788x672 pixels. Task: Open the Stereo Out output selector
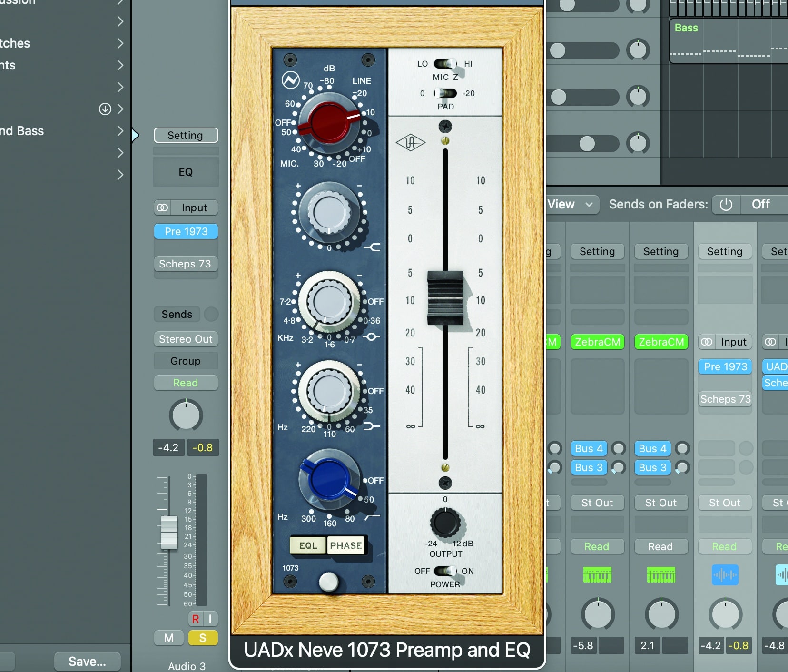click(186, 339)
